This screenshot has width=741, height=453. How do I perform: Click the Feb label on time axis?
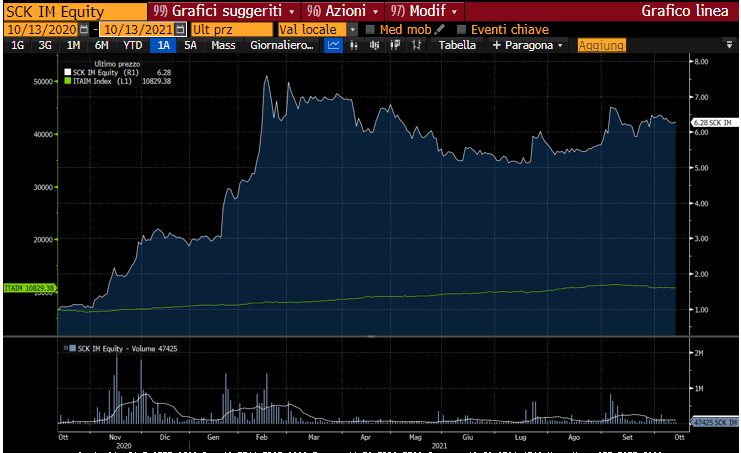tap(261, 437)
